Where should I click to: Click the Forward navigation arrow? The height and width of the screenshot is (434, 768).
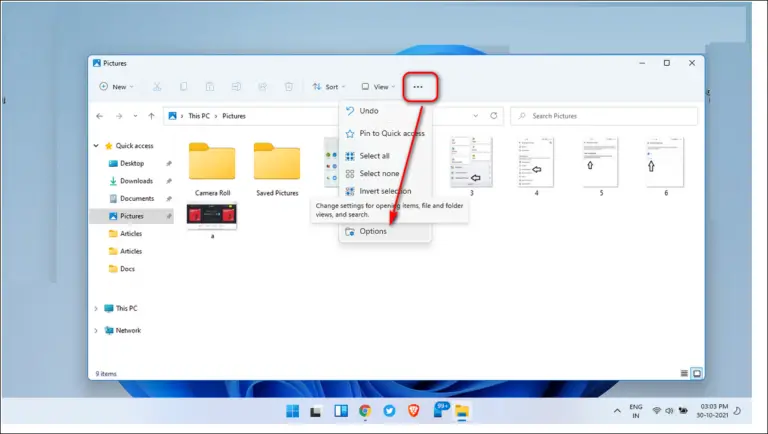click(x=119, y=116)
